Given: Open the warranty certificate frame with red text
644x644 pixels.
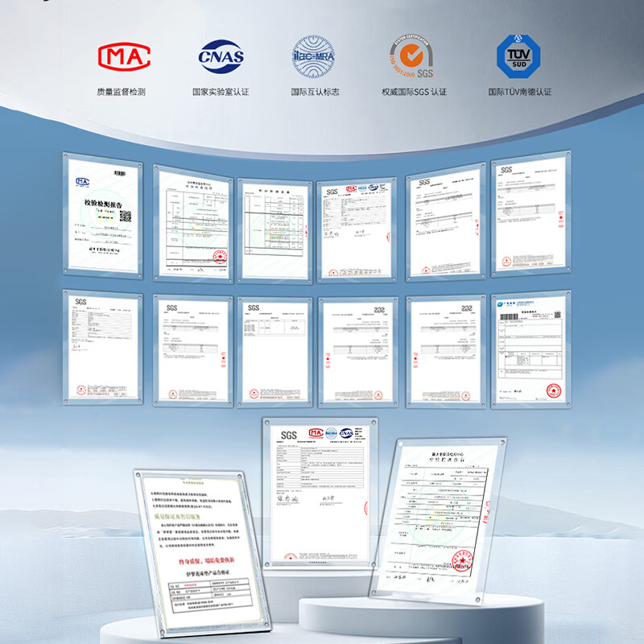Looking at the screenshot, I should [202, 552].
